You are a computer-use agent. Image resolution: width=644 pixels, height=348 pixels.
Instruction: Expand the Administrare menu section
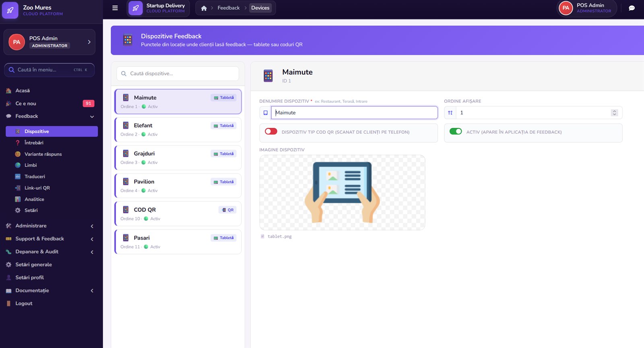(92, 226)
